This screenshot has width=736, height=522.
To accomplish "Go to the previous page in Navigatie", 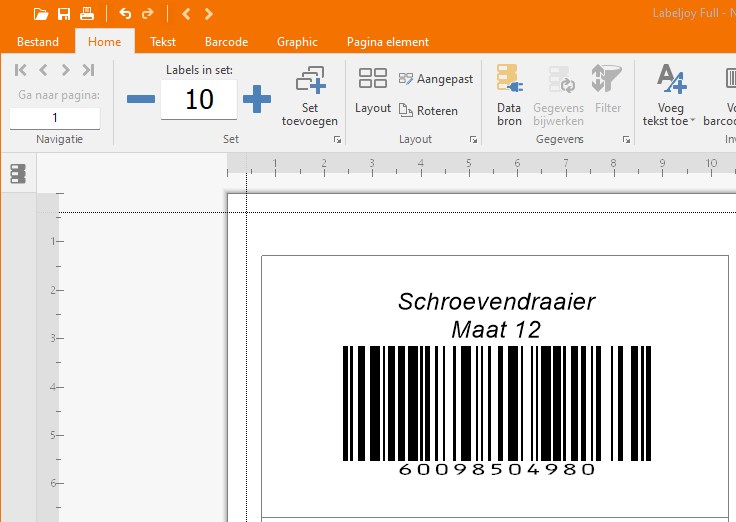I will tap(43, 70).
